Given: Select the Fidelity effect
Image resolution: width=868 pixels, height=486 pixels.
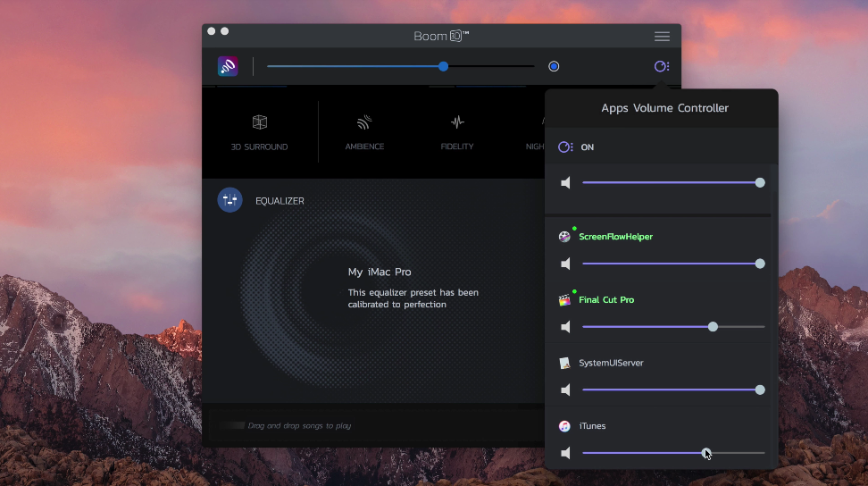Looking at the screenshot, I should 457,130.
